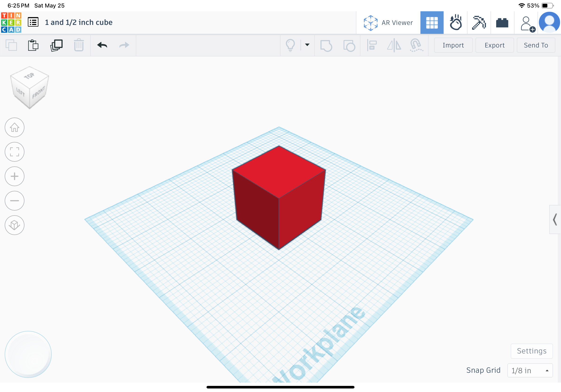Zoom out the viewport

coord(14,201)
